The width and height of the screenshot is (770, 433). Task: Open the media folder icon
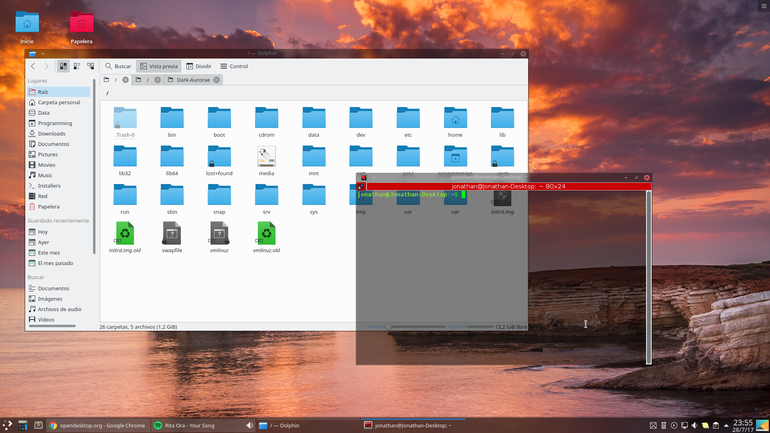(267, 156)
